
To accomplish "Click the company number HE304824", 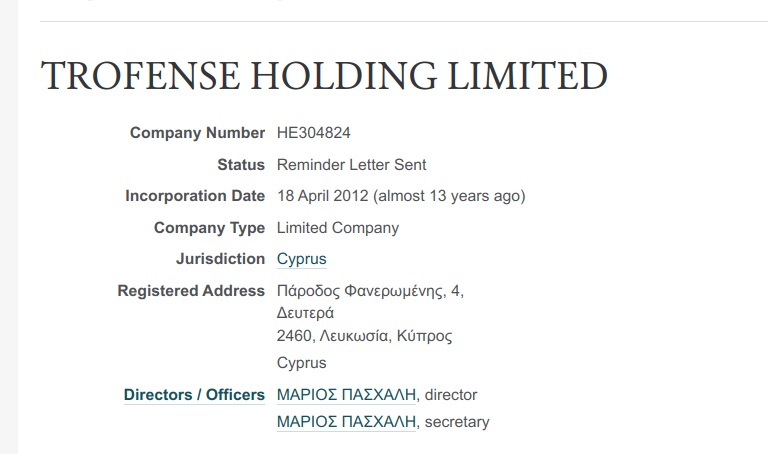I will (x=313, y=133).
